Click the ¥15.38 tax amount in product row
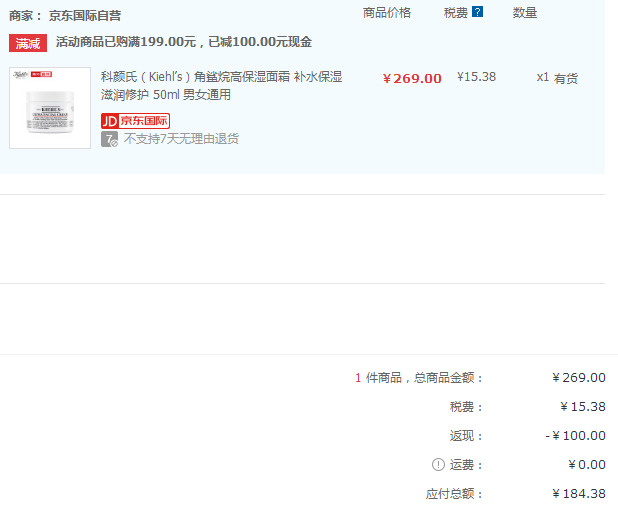 476,77
